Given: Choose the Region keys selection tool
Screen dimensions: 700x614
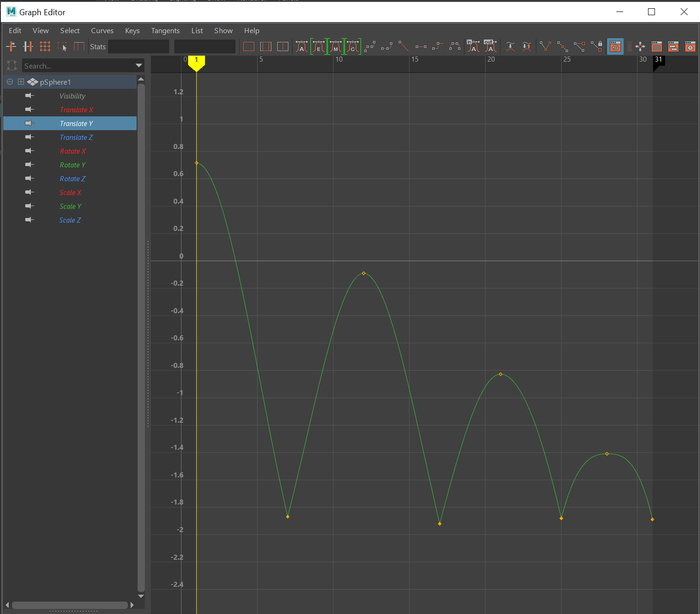Looking at the screenshot, I should [62, 46].
